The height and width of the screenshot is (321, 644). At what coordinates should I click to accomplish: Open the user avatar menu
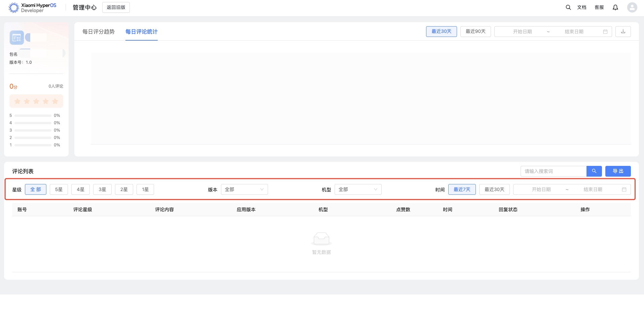coord(632,7)
